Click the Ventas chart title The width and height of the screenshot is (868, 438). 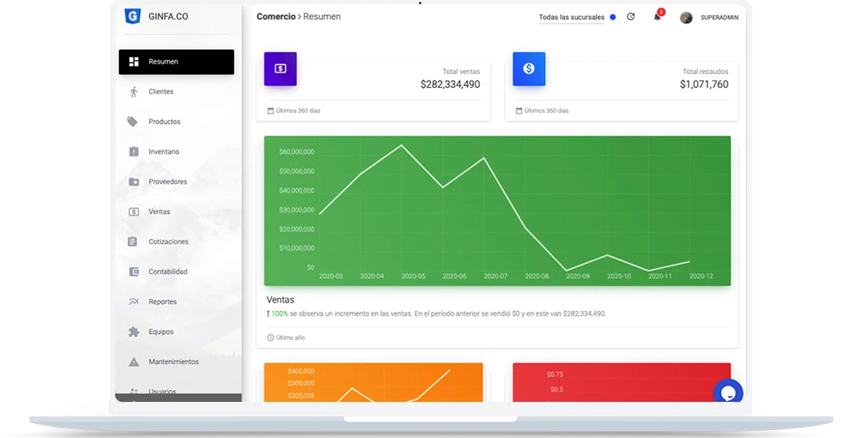280,300
